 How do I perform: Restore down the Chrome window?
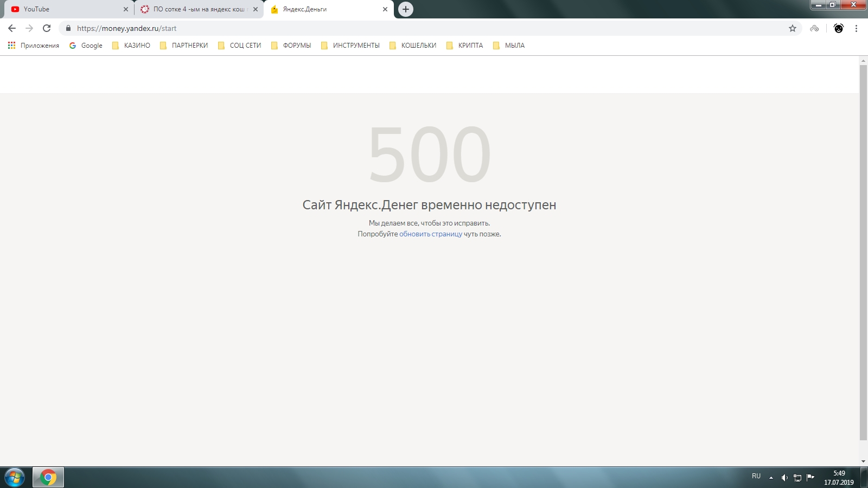coord(833,5)
